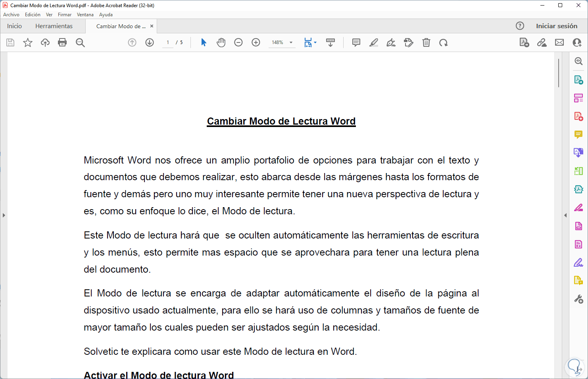The image size is (588, 379).
Task: Open the Ayuda menu
Action: pyautogui.click(x=106, y=15)
